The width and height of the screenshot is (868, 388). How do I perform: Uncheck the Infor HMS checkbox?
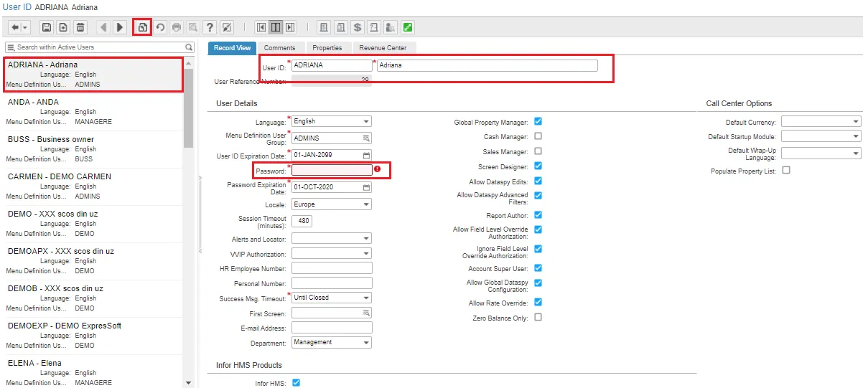[x=296, y=383]
